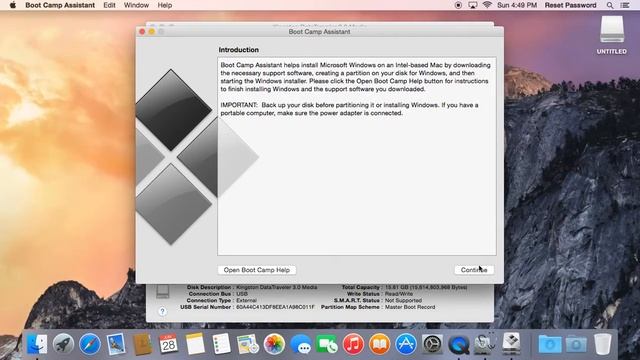This screenshot has width=640, height=360.
Task: Click inside the introduction text area
Action: coord(357,156)
